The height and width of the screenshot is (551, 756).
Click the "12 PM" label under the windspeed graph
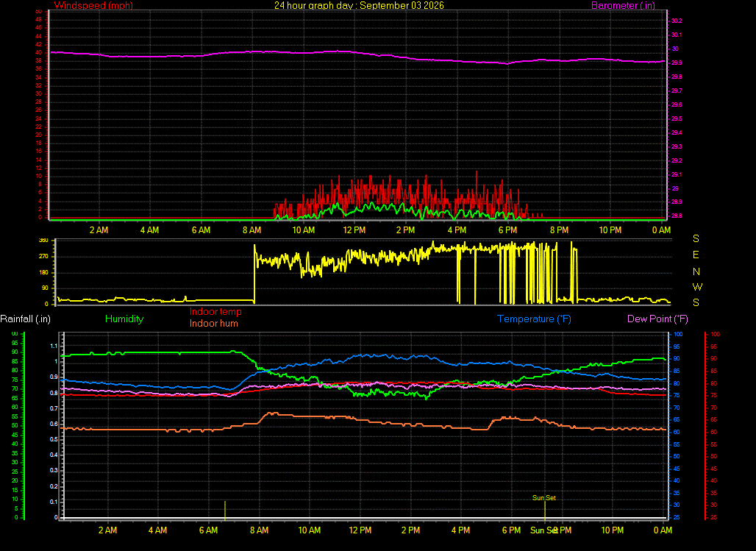click(x=354, y=230)
